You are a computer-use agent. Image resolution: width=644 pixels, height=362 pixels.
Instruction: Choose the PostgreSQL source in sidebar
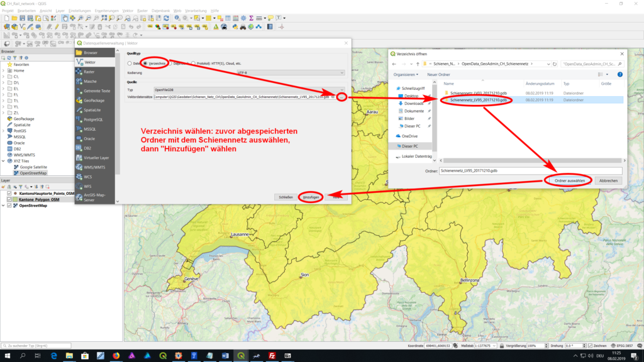pos(94,119)
